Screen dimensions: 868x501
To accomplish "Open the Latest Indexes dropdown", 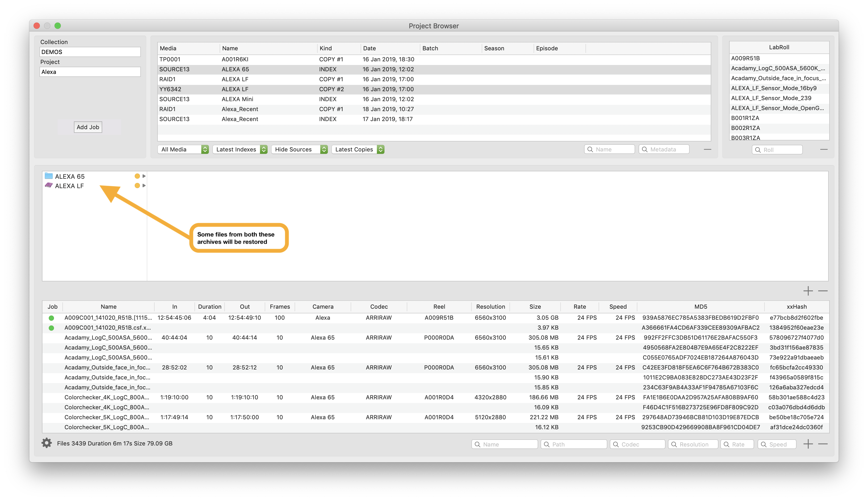I will coord(240,149).
